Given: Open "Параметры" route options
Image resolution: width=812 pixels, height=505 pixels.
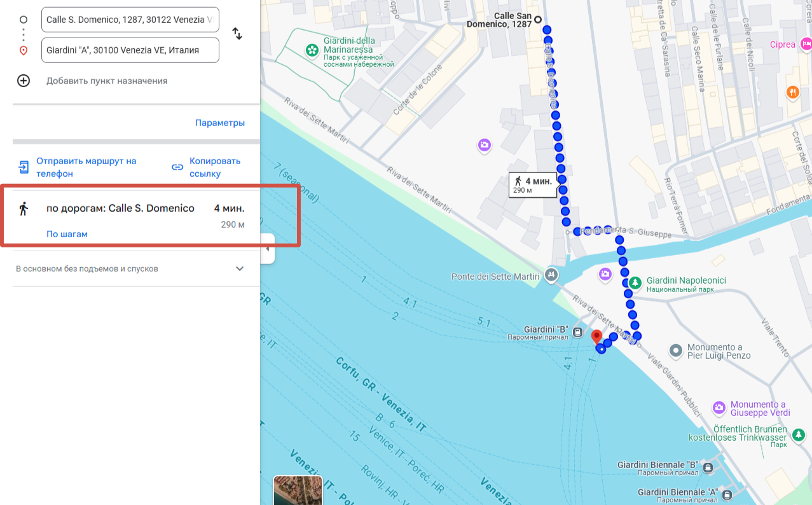Looking at the screenshot, I should click(220, 123).
